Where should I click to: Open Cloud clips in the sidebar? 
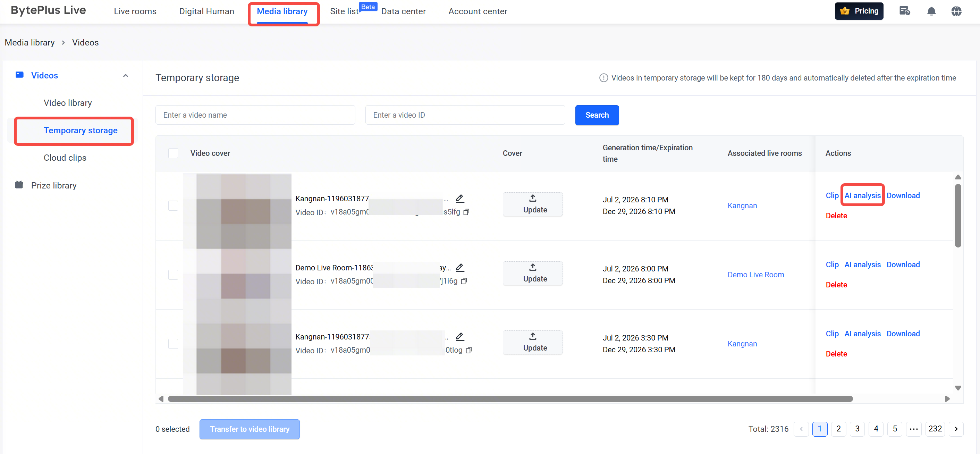65,158
